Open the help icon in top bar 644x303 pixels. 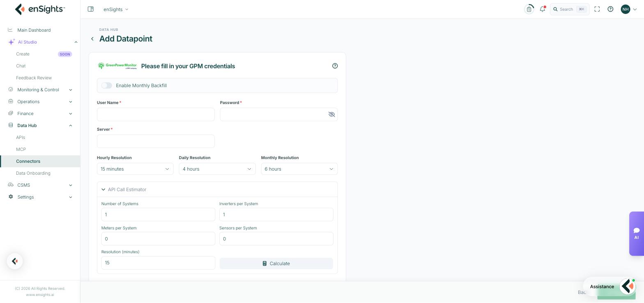point(610,9)
